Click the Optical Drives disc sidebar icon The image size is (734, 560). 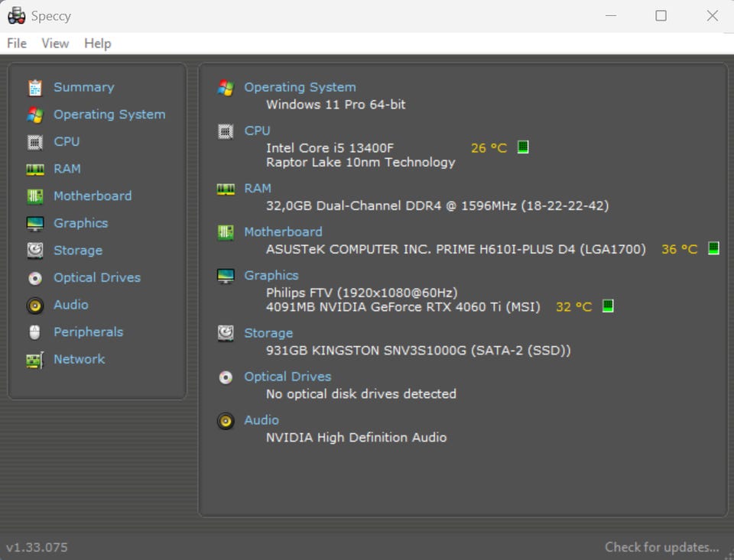point(35,278)
